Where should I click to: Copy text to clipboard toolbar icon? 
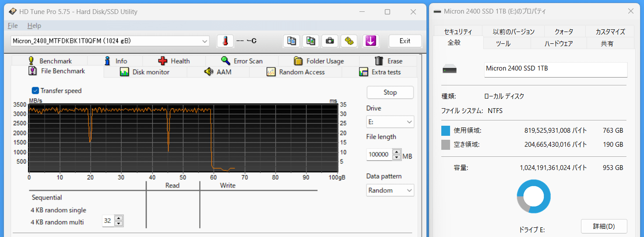click(291, 41)
